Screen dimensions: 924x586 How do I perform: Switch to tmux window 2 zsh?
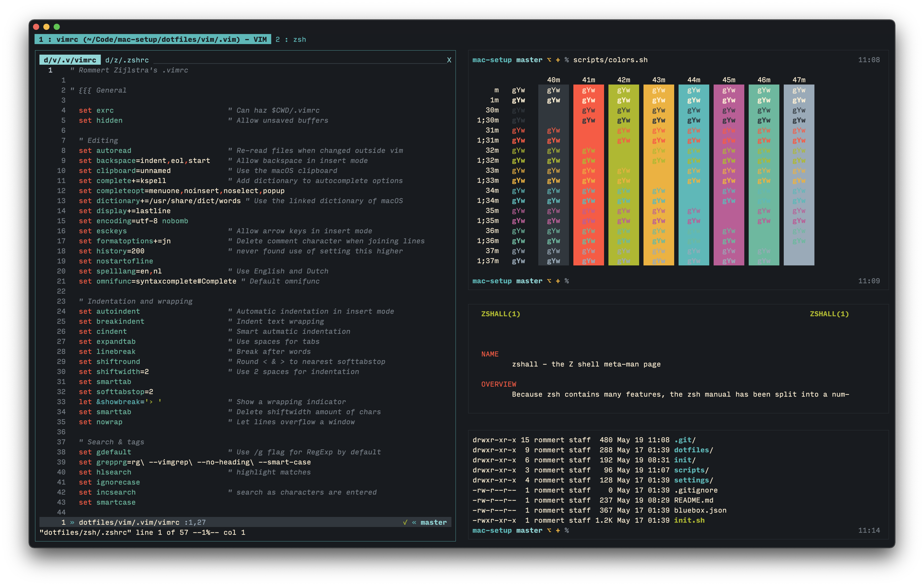point(291,39)
